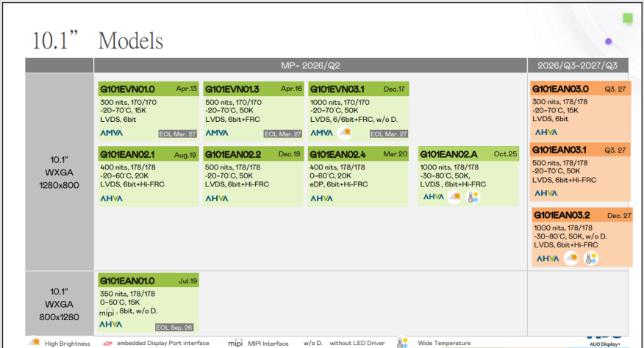This screenshot has height=348, width=644.
Task: Click the Wide Temperature thermometer icon in G101EAN02.A card
Action: coord(473,197)
